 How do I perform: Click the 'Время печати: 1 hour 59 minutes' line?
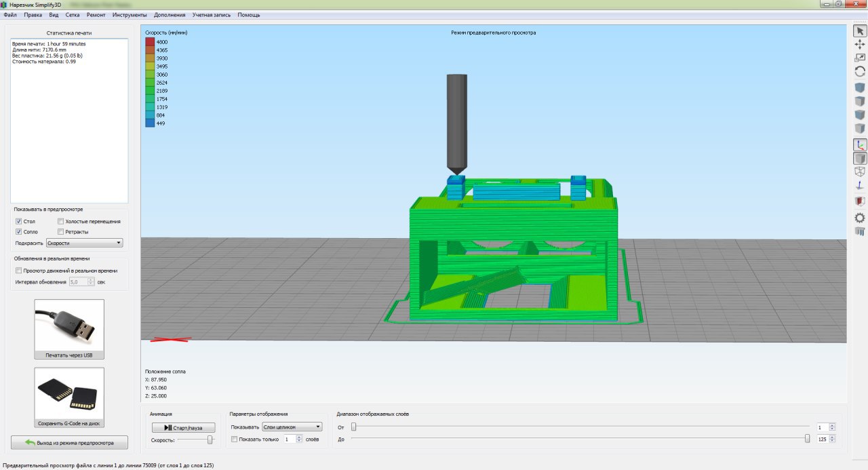click(x=49, y=43)
